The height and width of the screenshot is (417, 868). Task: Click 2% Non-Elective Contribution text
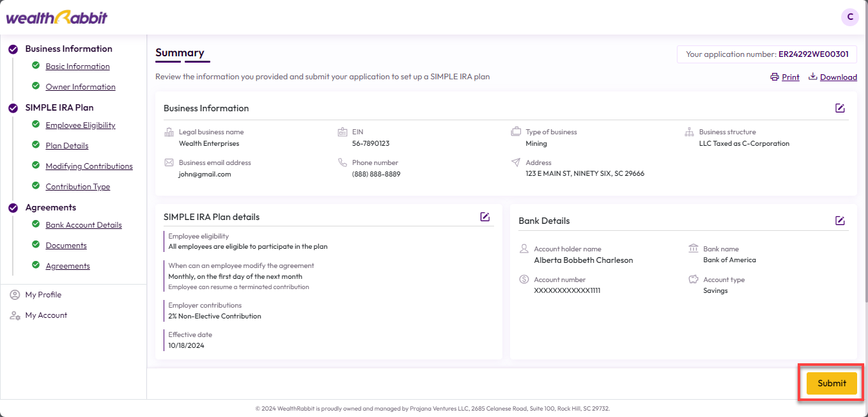click(215, 316)
